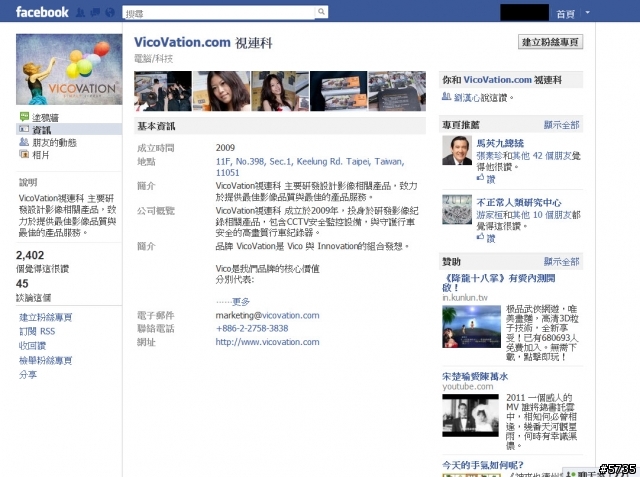This screenshot has width=640, height=477.
Task: Click the search magnifier button
Action: (x=322, y=12)
